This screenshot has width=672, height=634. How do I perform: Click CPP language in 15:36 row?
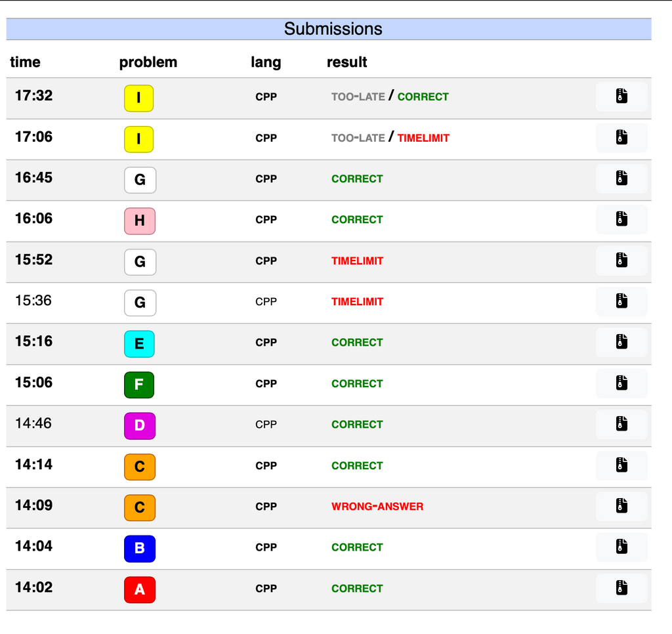point(266,302)
